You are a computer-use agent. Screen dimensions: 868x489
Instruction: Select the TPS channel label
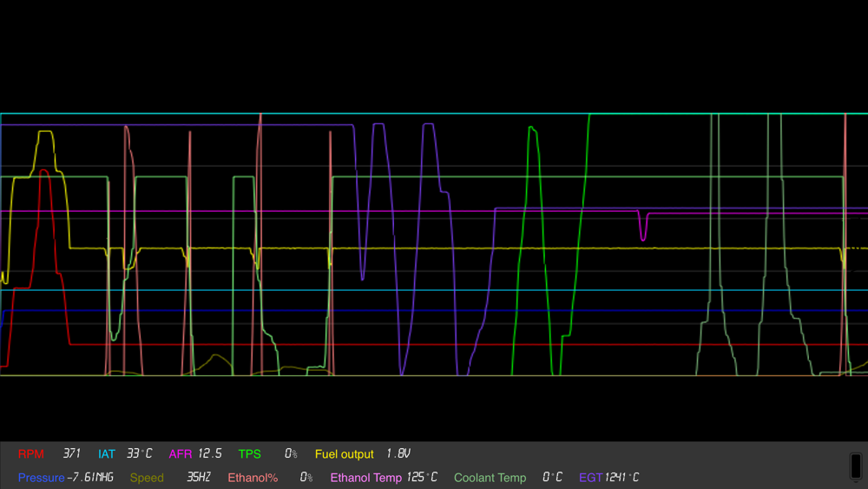pyautogui.click(x=250, y=454)
